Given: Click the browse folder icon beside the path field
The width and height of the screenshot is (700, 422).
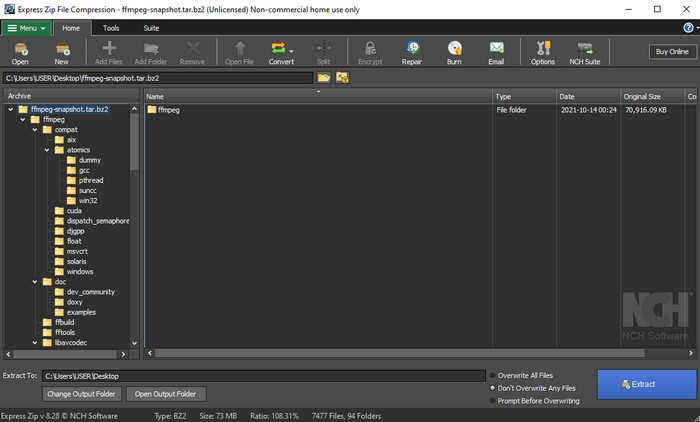Looking at the screenshot, I should click(x=324, y=78).
